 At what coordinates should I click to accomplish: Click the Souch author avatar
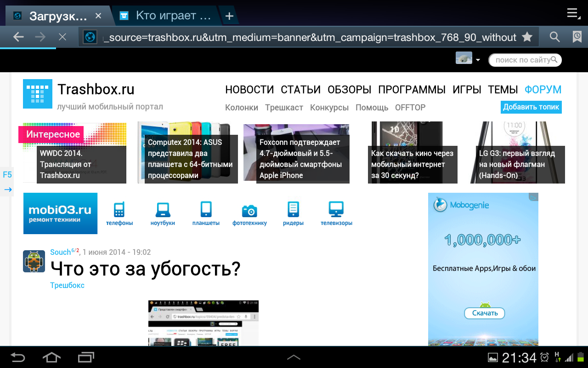(34, 261)
